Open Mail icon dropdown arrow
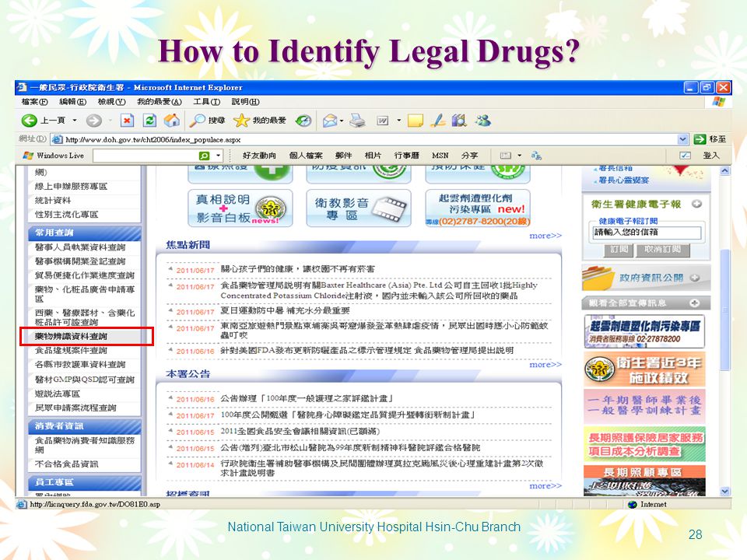 [342, 121]
